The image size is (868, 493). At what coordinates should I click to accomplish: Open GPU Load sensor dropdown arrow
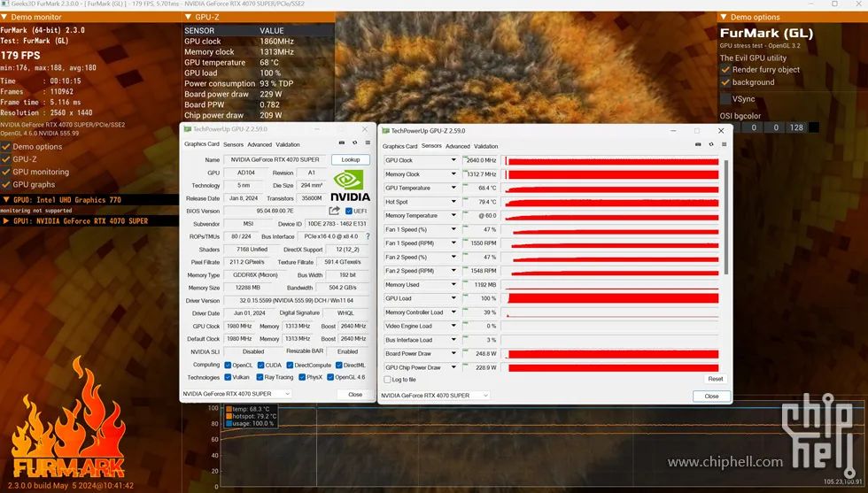453,298
